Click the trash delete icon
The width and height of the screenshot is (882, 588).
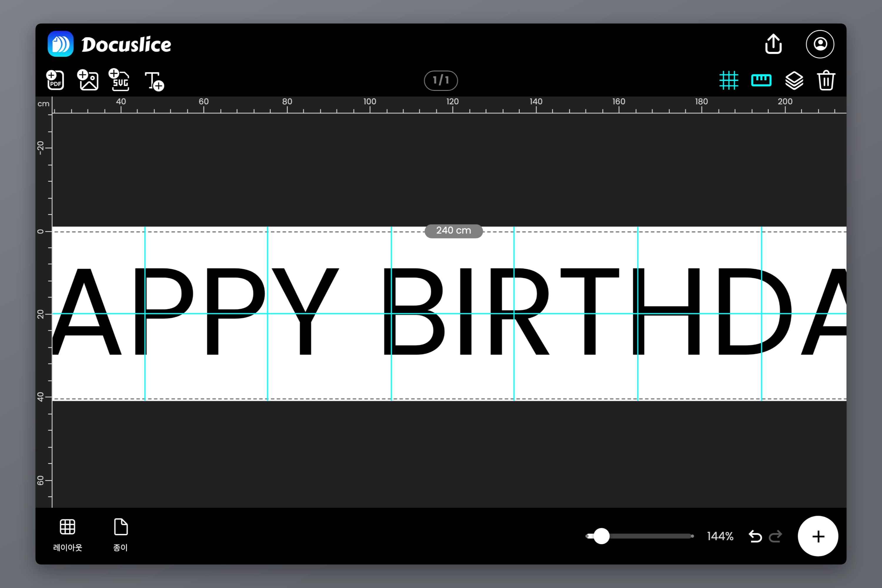[x=826, y=80]
